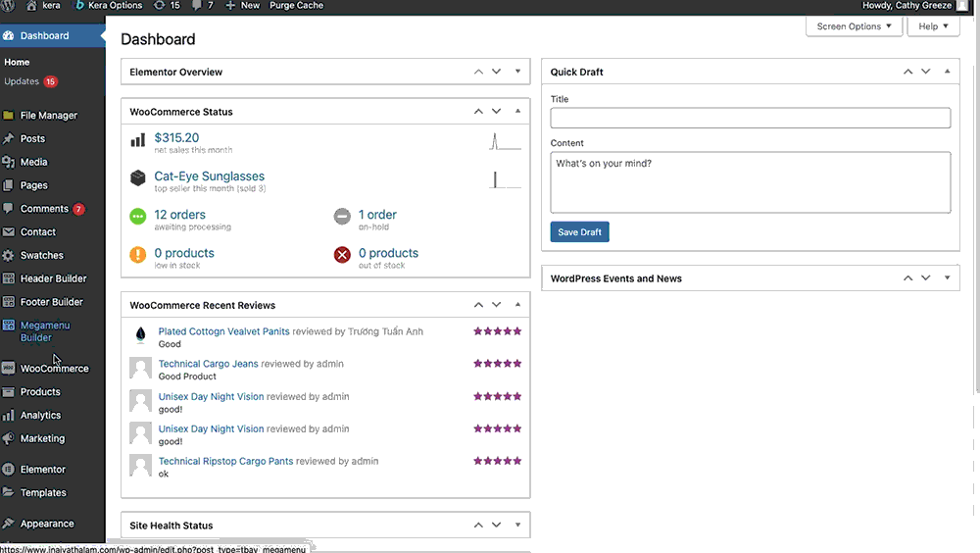Collapse the WooCommerce Status panel
Screen dimensions: 980x553
pyautogui.click(x=517, y=111)
